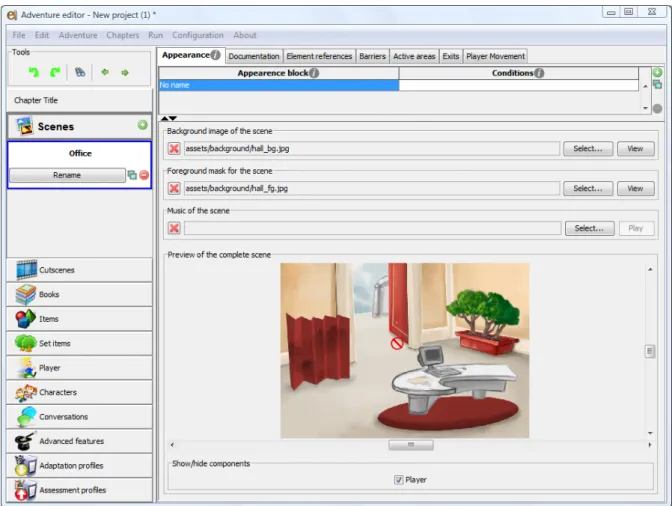
Task: Add a new scene with green plus
Action: click(143, 125)
